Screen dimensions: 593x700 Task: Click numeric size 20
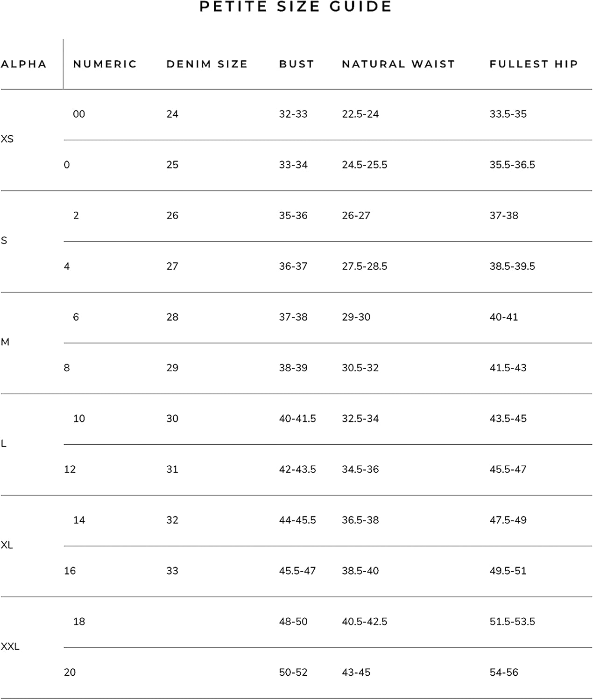(x=70, y=672)
